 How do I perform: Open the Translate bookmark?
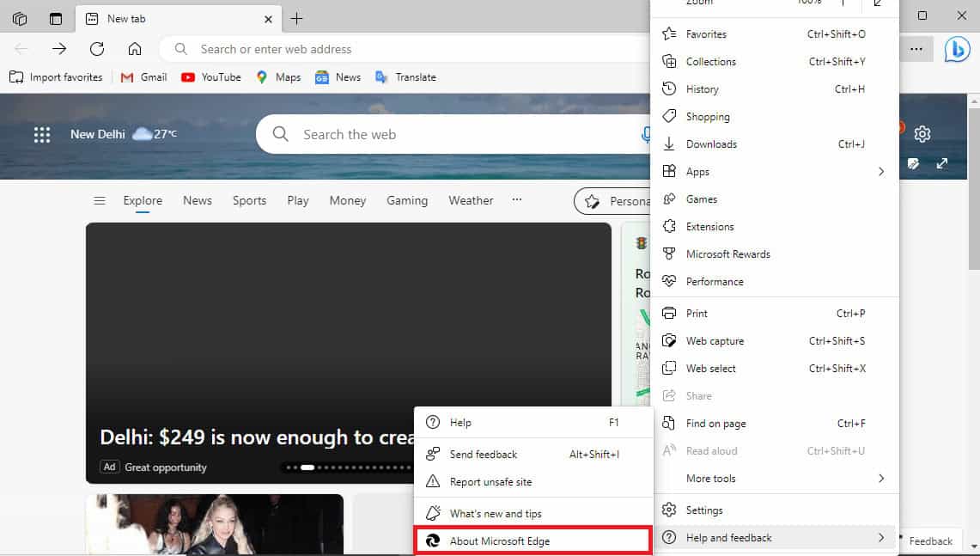(x=405, y=77)
